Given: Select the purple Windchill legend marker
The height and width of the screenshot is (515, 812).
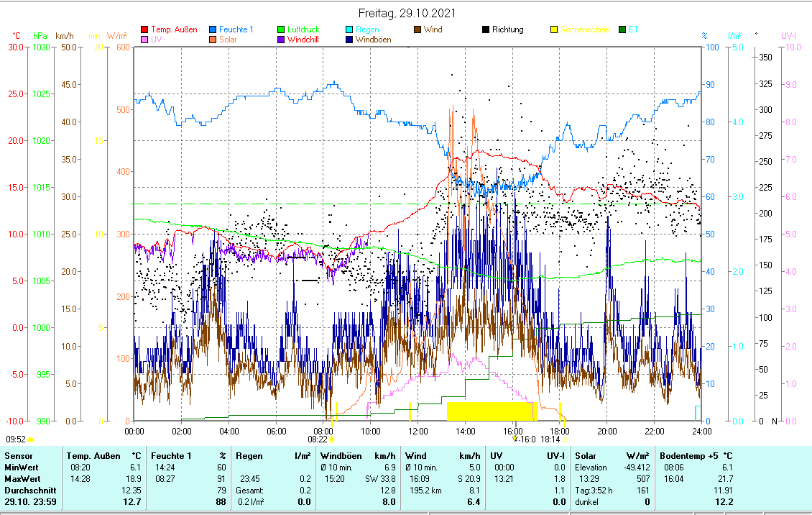Looking at the screenshot, I should click(281, 40).
